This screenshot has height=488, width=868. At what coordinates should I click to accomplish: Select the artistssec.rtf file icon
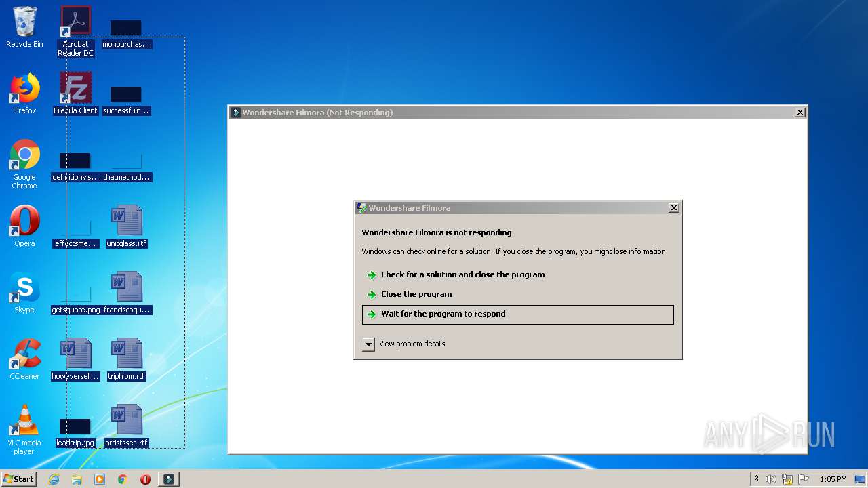pos(126,426)
